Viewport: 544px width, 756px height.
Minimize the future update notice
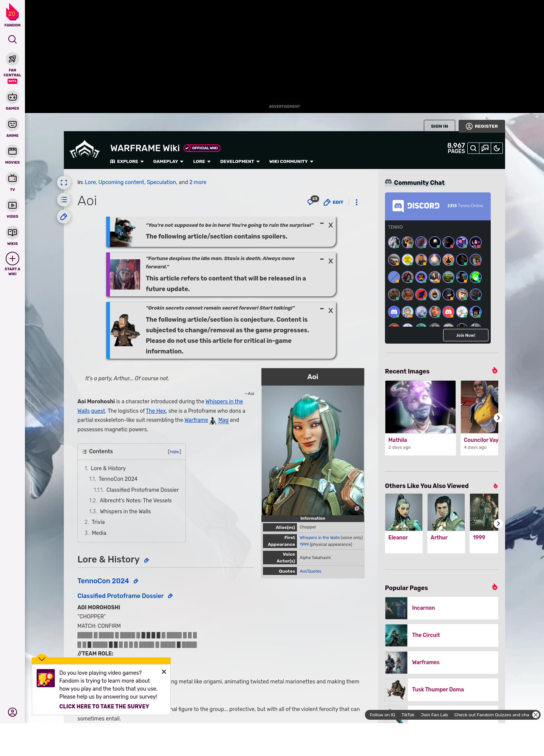(322, 259)
